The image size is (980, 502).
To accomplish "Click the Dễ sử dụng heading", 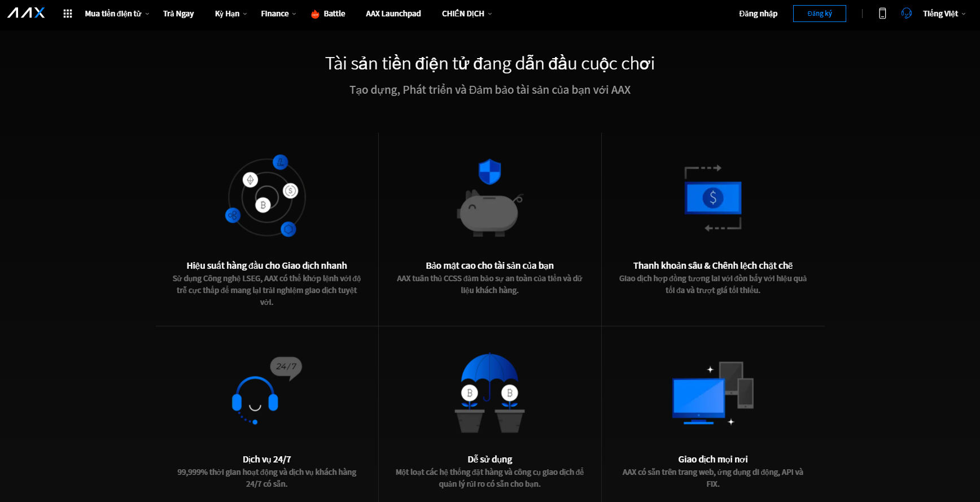I will pyautogui.click(x=490, y=459).
